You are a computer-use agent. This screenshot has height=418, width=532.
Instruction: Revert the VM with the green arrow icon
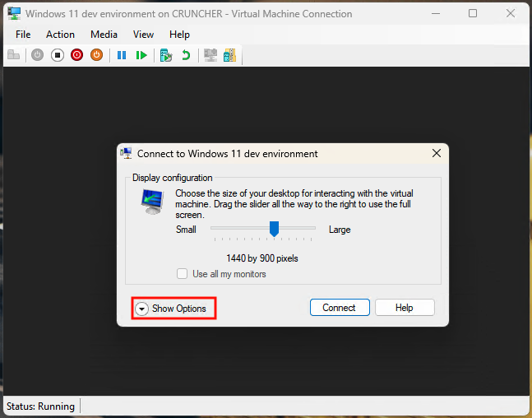[186, 55]
